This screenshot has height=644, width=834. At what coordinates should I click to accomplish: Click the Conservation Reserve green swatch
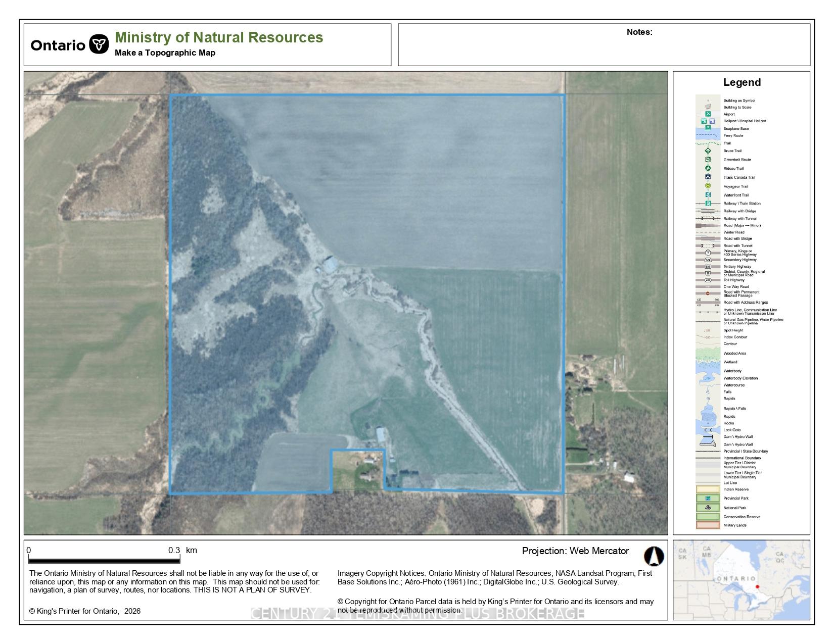(x=708, y=517)
